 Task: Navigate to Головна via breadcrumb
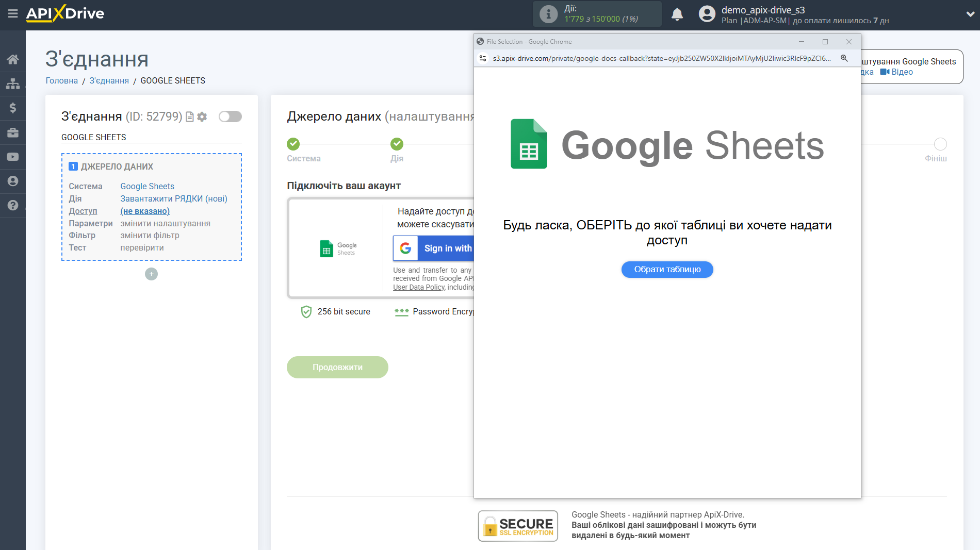61,80
